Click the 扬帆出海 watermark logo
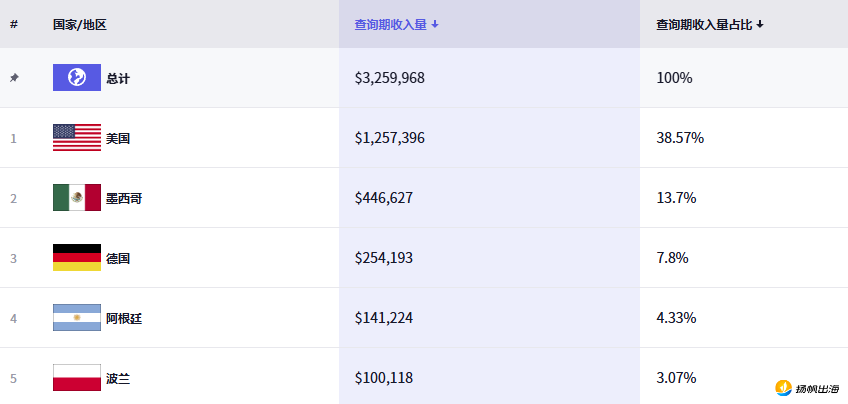Viewport: 848px width, 404px height. [x=808, y=388]
